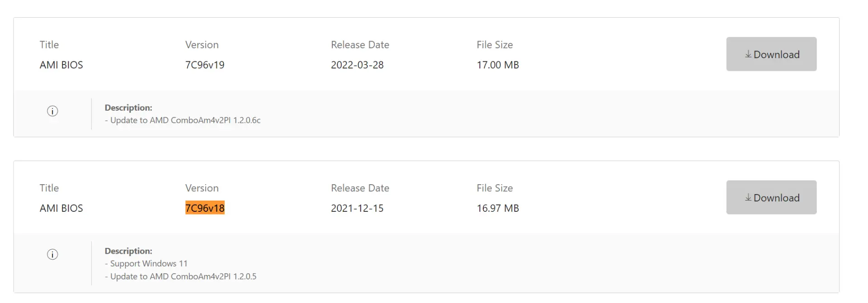
Task: Click download arrow icon in second Download button
Action: (748, 197)
